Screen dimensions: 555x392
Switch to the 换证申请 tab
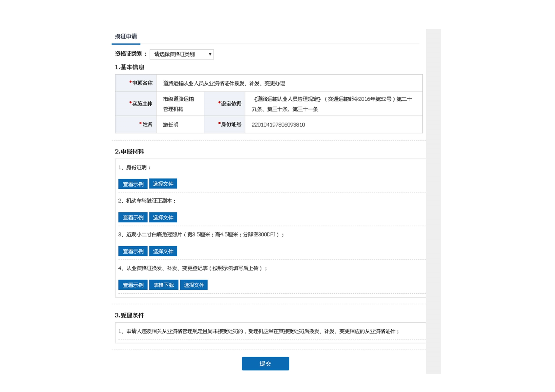(126, 37)
